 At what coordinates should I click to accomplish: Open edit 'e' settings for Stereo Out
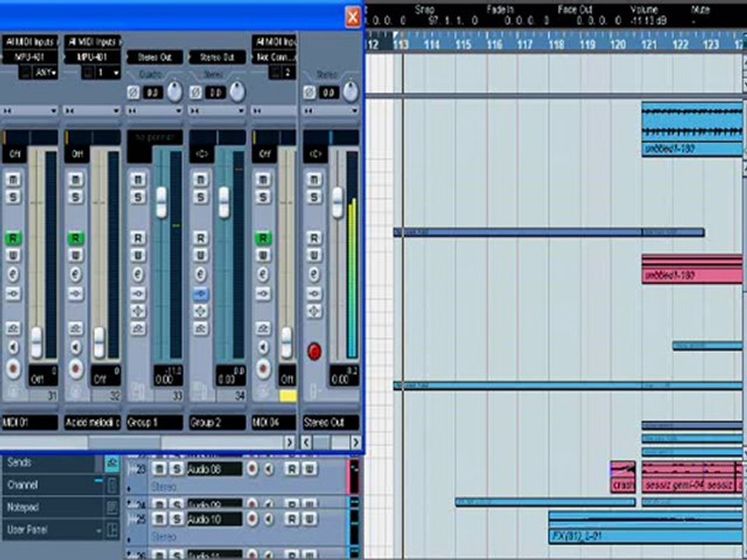[x=314, y=275]
